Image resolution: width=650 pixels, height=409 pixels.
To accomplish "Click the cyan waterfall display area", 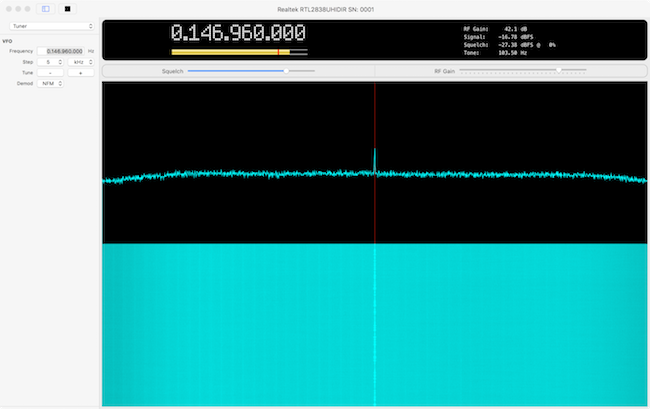I will 374,324.
